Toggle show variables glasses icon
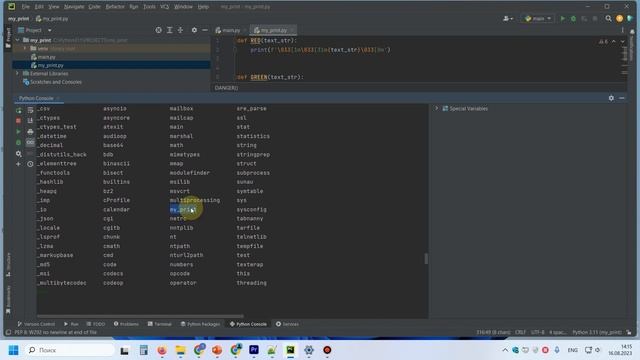Image resolution: width=640 pixels, height=360 pixels. point(30,142)
